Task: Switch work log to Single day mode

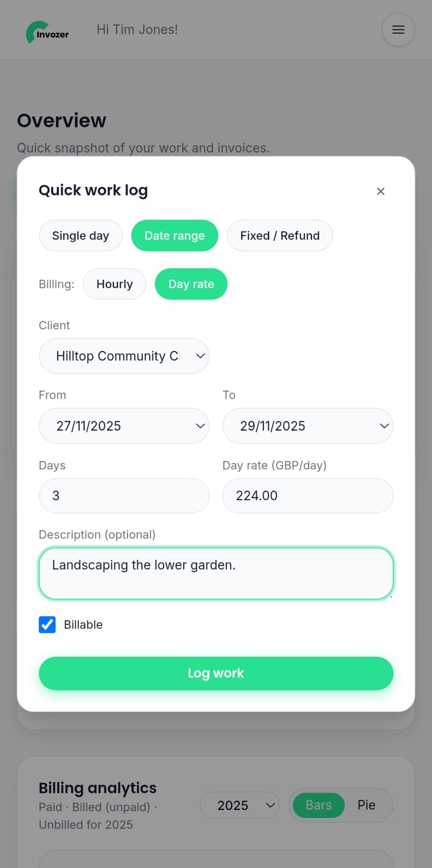Action: 81,236
